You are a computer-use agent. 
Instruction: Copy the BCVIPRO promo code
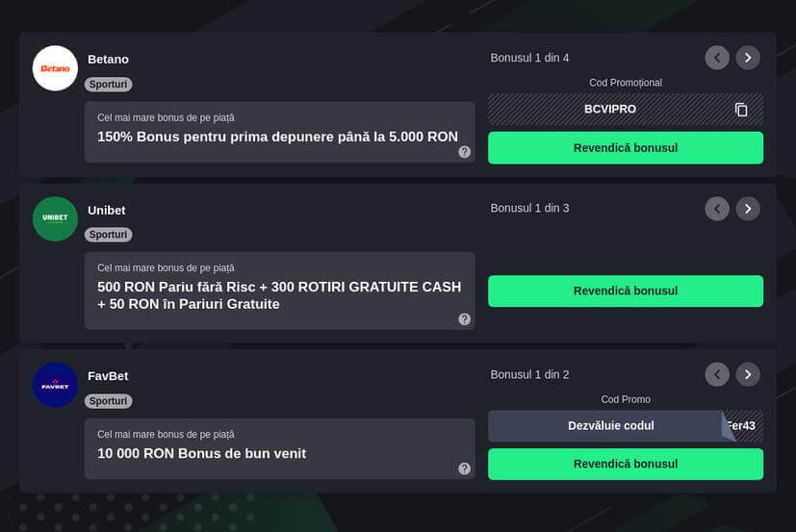pyautogui.click(x=741, y=110)
